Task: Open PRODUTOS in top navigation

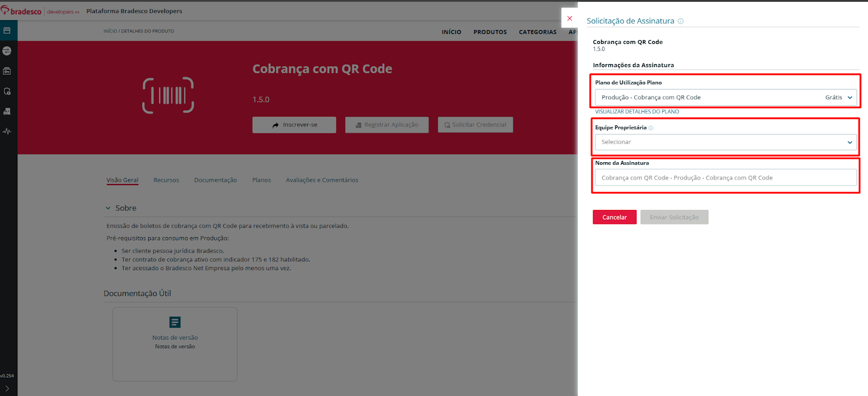Action: [490, 32]
